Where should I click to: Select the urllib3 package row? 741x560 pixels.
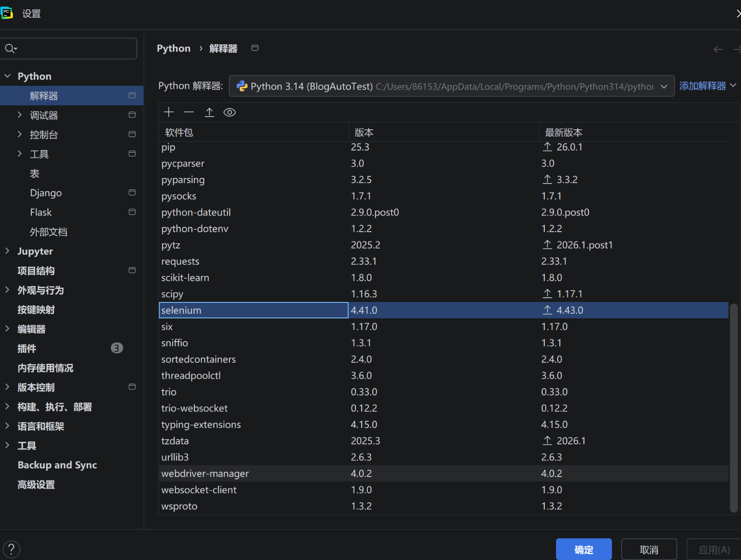coord(443,457)
